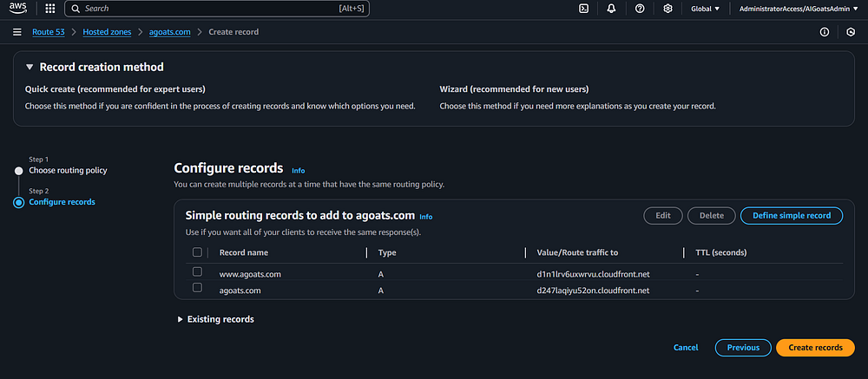
Task: Check the agoats.com record checkbox
Action: (x=197, y=288)
